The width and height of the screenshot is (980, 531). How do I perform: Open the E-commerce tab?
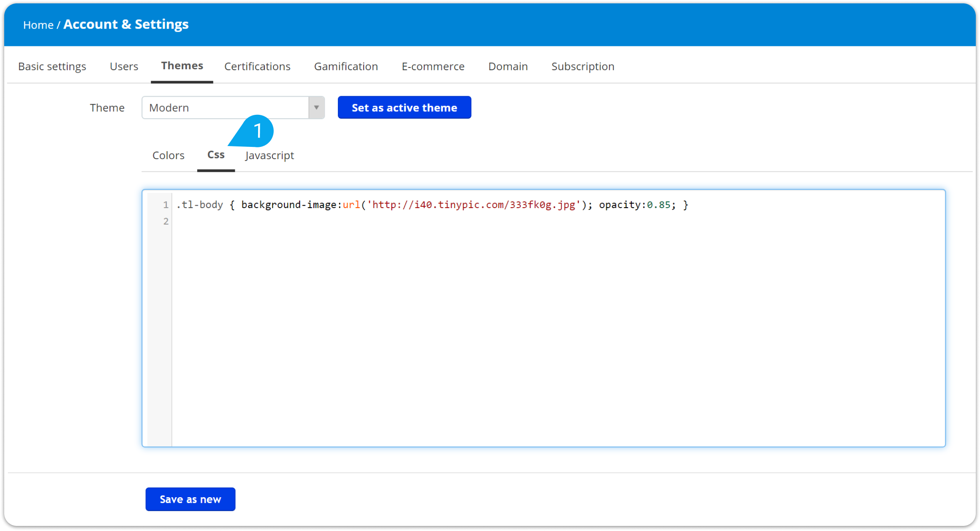(433, 66)
